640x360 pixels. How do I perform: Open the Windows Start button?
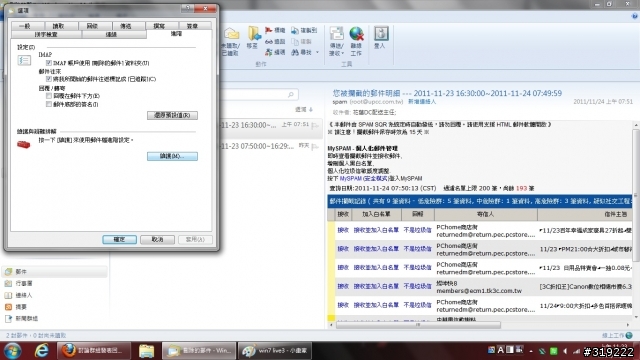pyautogui.click(x=12, y=350)
